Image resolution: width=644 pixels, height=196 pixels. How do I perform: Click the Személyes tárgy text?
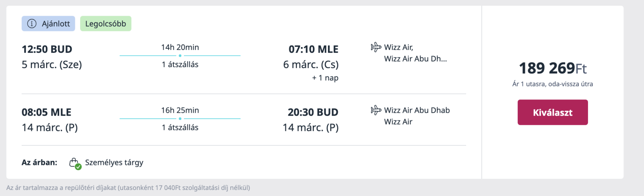coord(114,163)
